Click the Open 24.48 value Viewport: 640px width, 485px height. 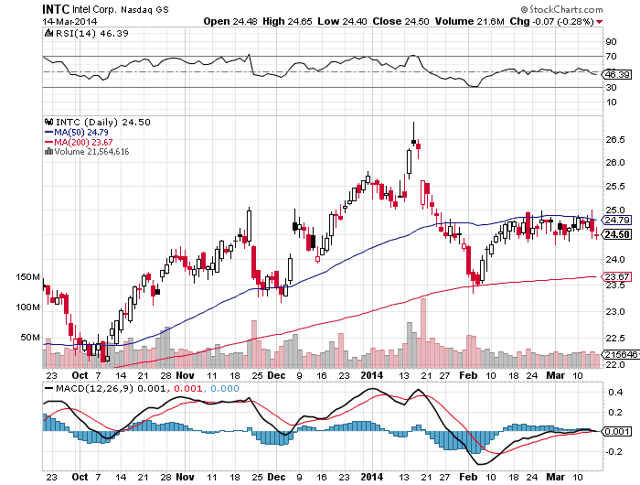(x=230, y=21)
